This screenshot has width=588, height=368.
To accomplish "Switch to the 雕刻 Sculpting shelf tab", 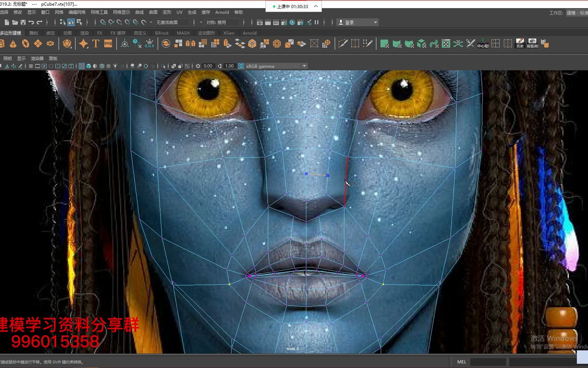I will (x=34, y=33).
